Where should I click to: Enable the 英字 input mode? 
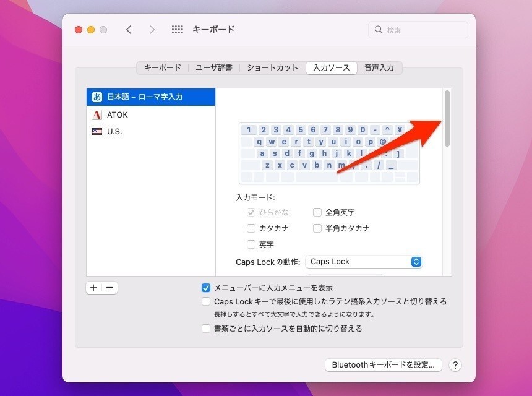click(251, 244)
